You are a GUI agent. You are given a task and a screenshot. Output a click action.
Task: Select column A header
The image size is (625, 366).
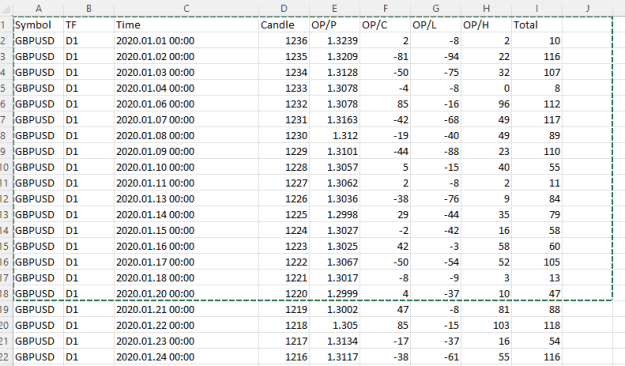click(38, 8)
